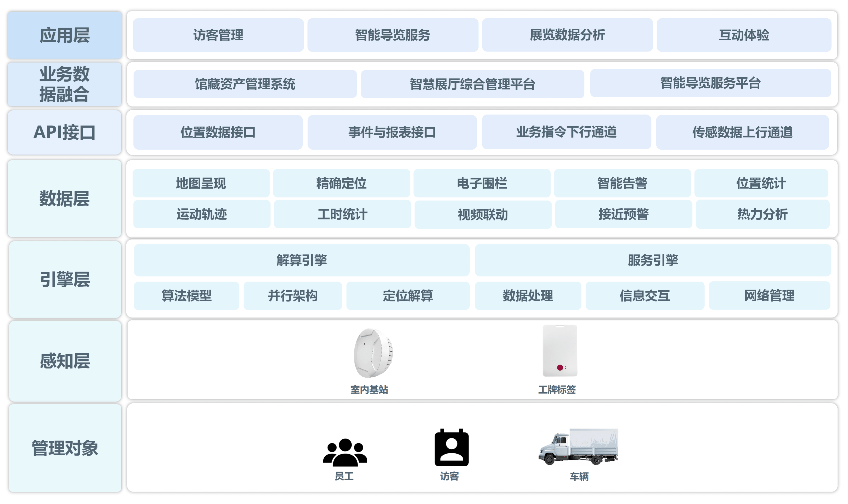Image resolution: width=848 pixels, height=504 pixels.
Task: Open the 展览数据分析 block
Action: 567,35
